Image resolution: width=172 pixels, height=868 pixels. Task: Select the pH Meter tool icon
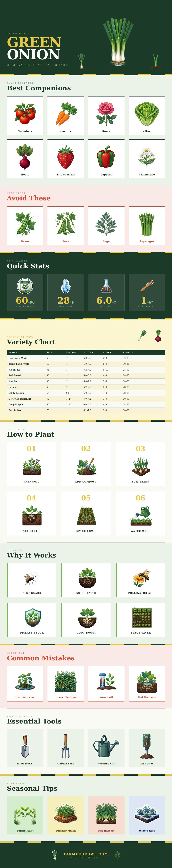147,746
